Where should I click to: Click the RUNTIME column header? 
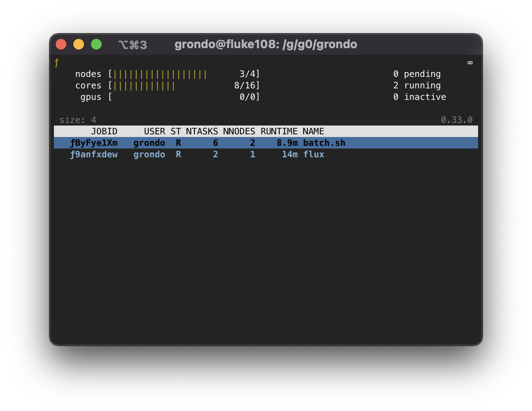[x=279, y=131]
